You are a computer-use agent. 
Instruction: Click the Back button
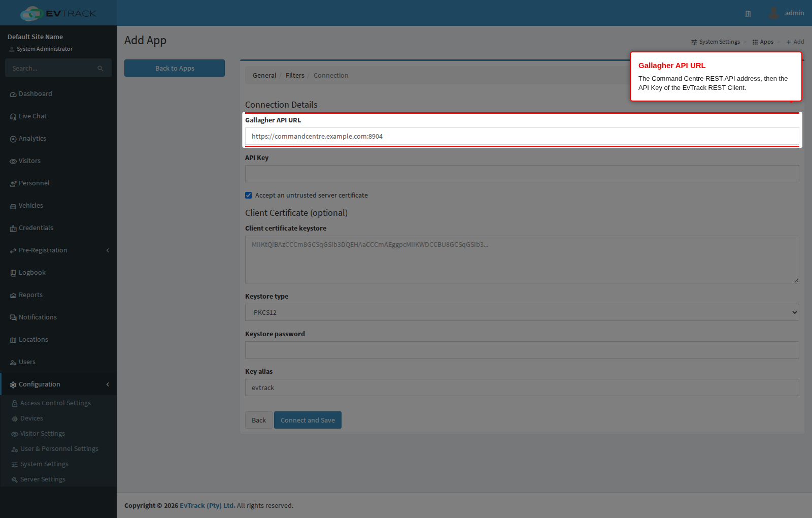(259, 420)
